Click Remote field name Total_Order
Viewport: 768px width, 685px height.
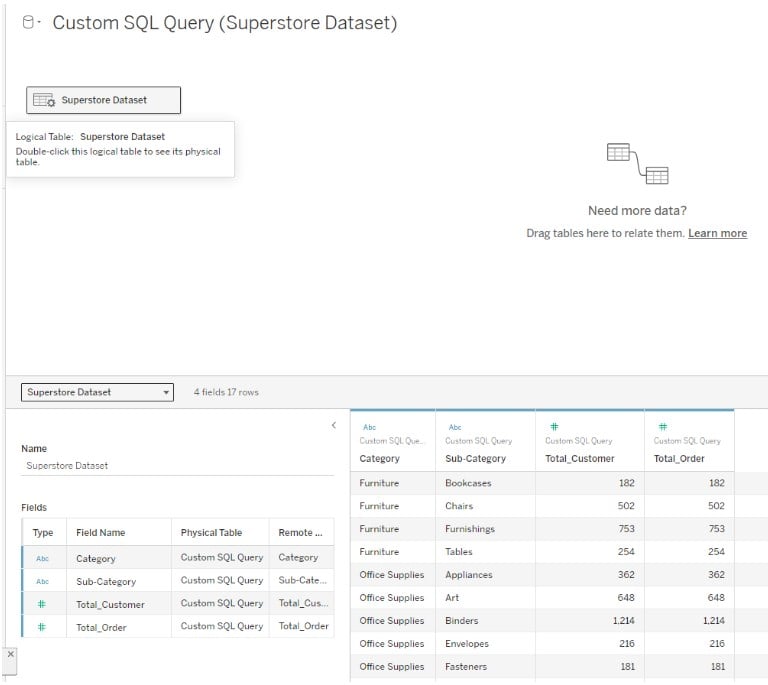click(303, 626)
